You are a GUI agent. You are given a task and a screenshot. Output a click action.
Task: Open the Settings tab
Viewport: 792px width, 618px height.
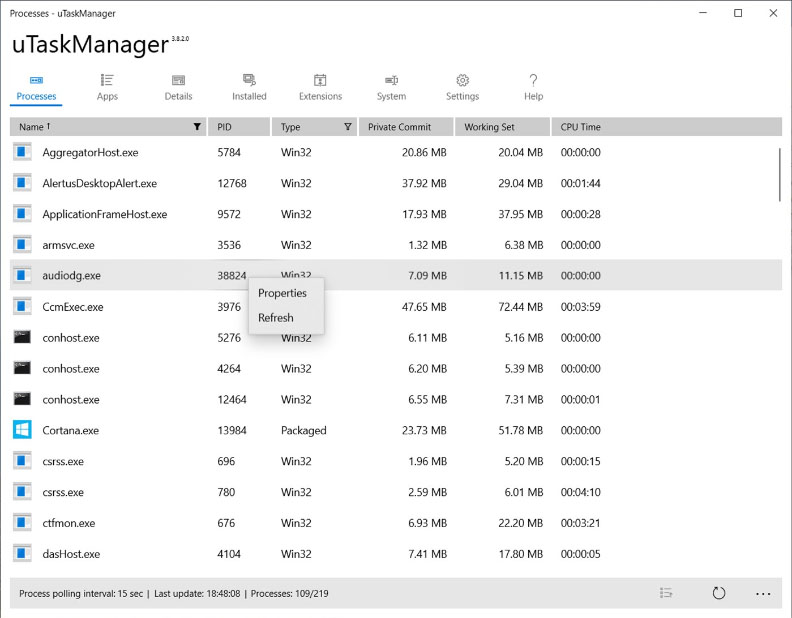[462, 88]
